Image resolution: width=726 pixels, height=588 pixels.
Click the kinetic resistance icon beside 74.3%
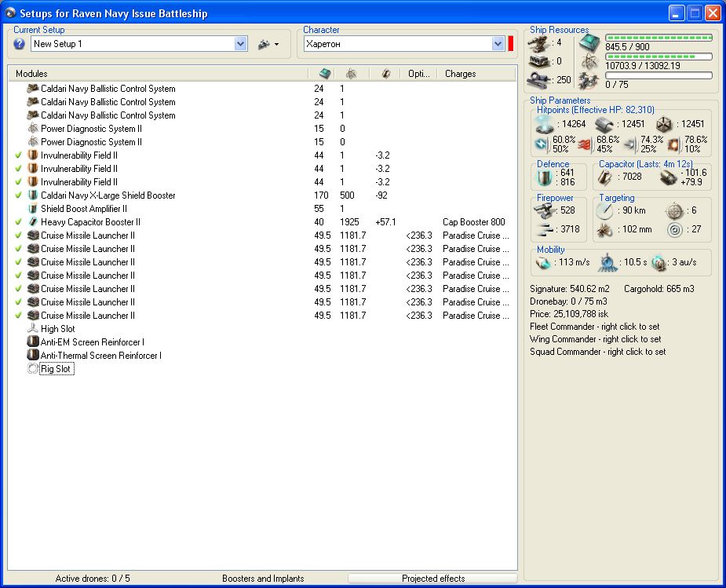pos(630,144)
